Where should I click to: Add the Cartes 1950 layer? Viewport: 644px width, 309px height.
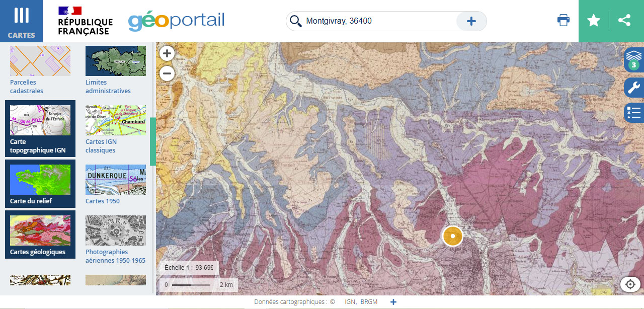click(x=116, y=184)
